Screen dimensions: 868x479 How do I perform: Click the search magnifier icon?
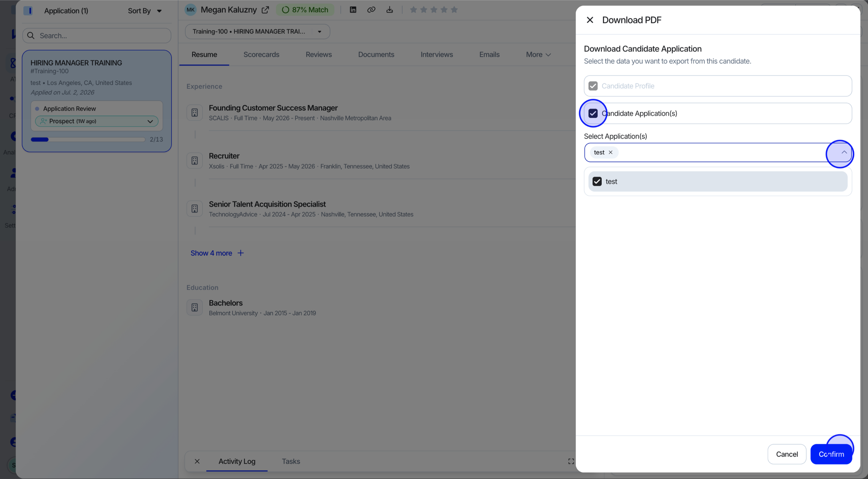31,36
